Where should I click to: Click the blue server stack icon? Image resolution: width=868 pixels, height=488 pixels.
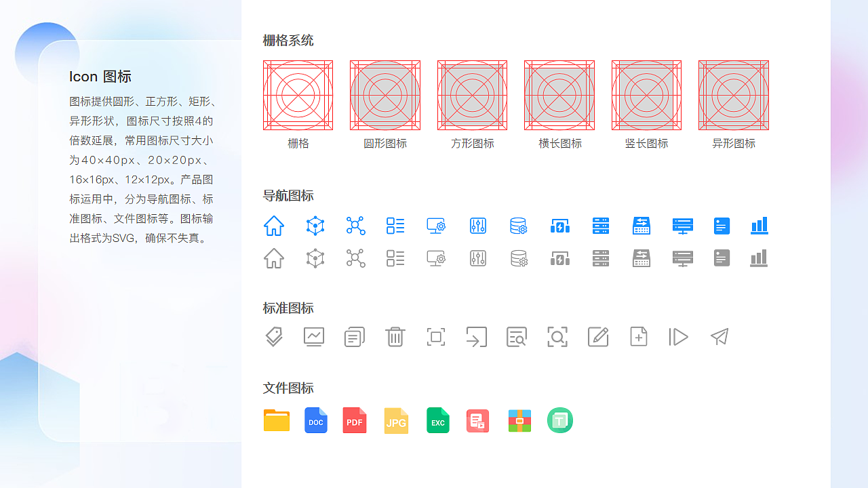tap(601, 226)
